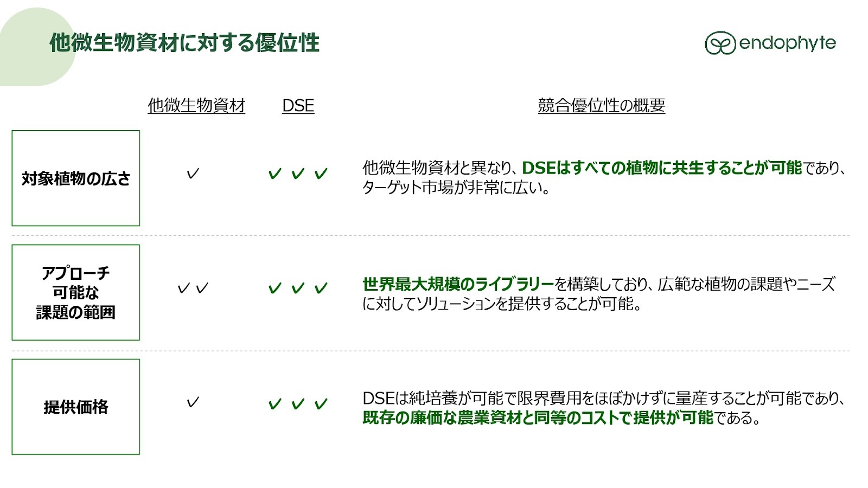Click the slide title 他微生物資材に対する優位性
This screenshot has width=868, height=488.
pos(184,43)
